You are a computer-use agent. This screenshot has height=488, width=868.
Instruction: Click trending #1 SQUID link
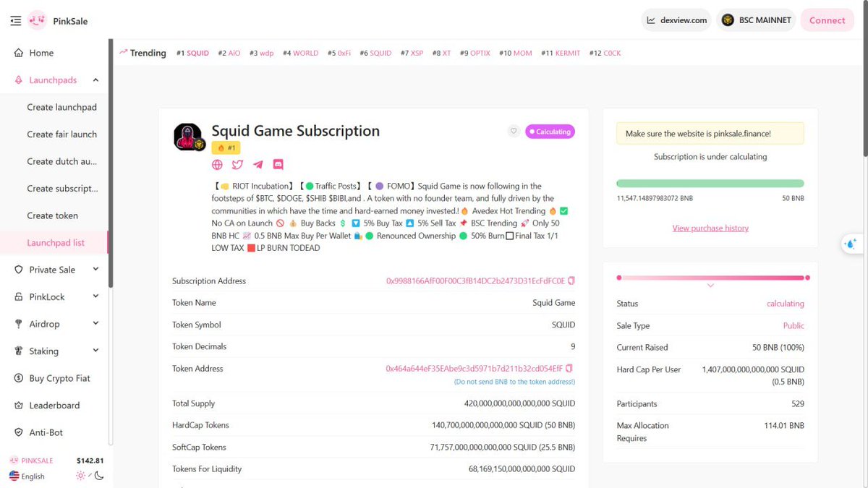[192, 53]
